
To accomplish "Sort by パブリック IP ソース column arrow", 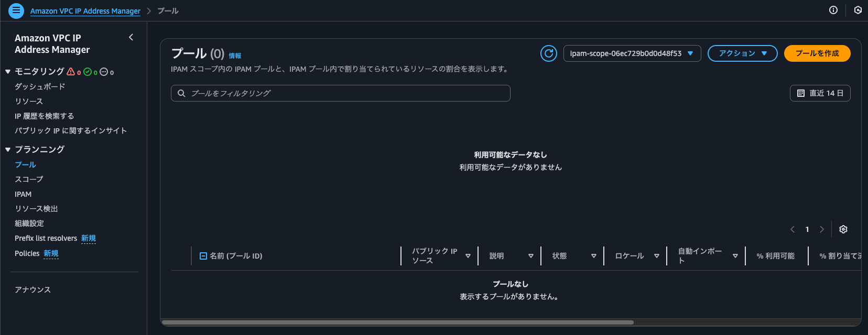I will 468,256.
